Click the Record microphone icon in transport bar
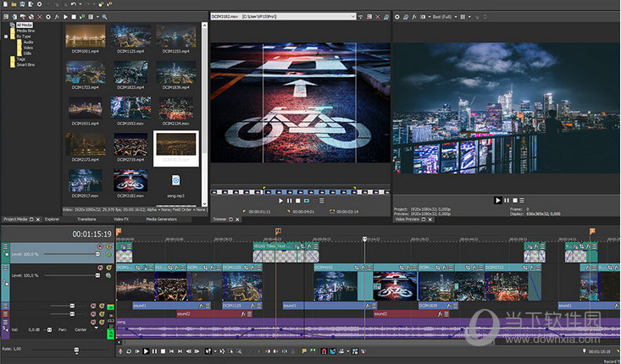This screenshot has width=621, height=364. click(x=120, y=351)
